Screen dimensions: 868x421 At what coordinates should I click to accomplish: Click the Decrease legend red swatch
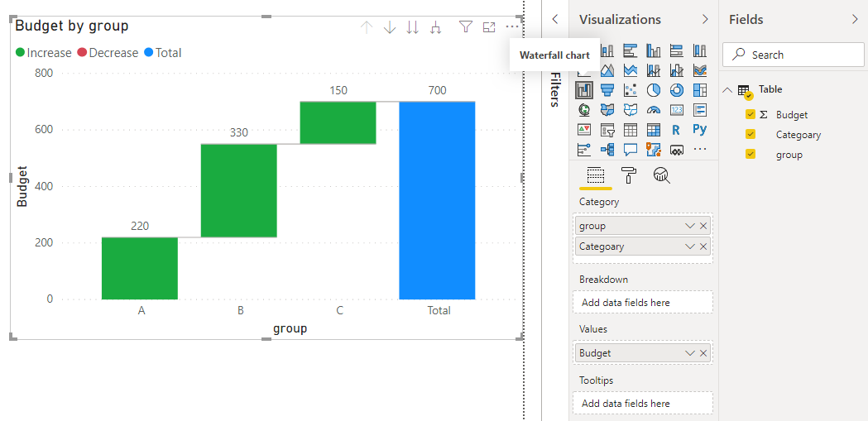83,53
